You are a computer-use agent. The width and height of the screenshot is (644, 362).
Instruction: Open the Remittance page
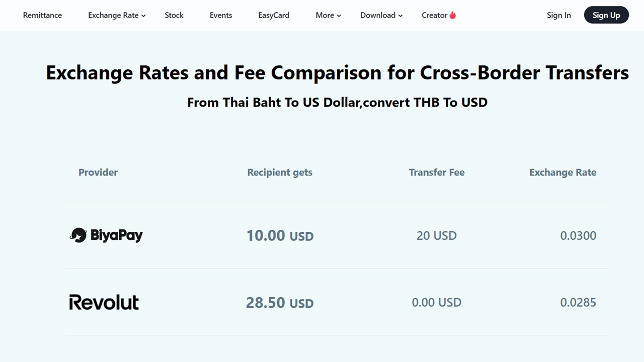(42, 15)
